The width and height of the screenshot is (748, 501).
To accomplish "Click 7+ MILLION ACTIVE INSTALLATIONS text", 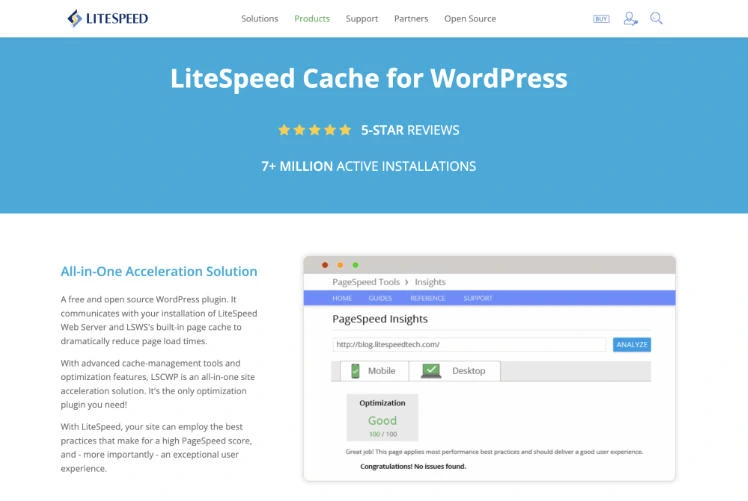I will pos(368,166).
